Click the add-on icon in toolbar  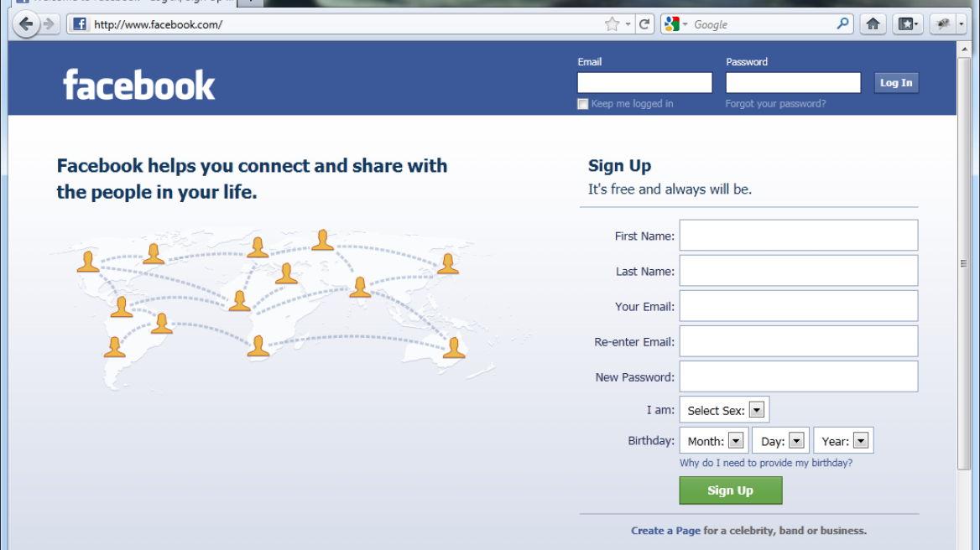coord(943,24)
